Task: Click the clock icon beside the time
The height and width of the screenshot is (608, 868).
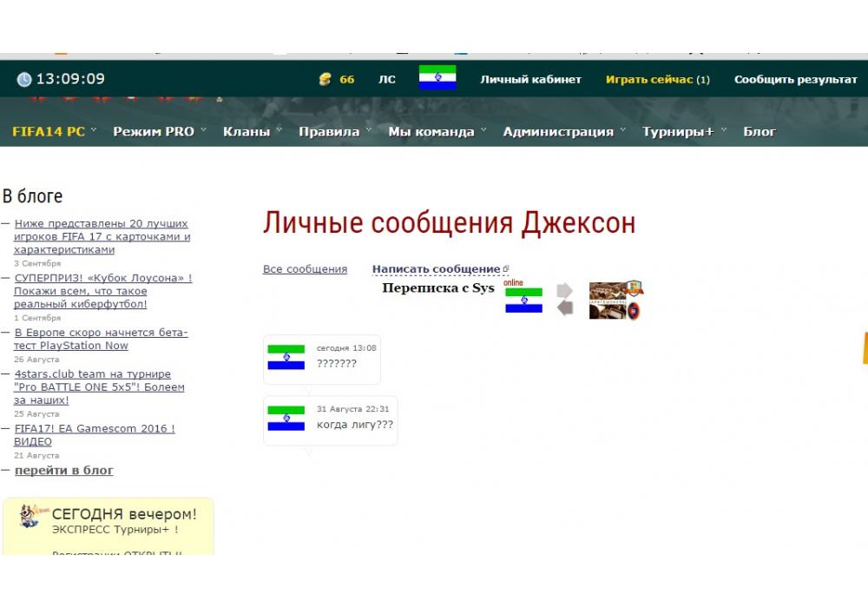Action: (24, 80)
